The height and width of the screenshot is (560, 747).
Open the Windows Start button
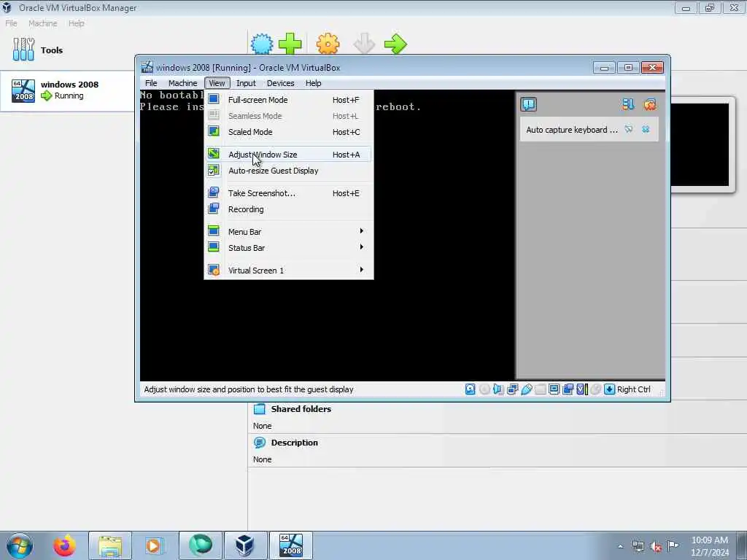[20, 545]
